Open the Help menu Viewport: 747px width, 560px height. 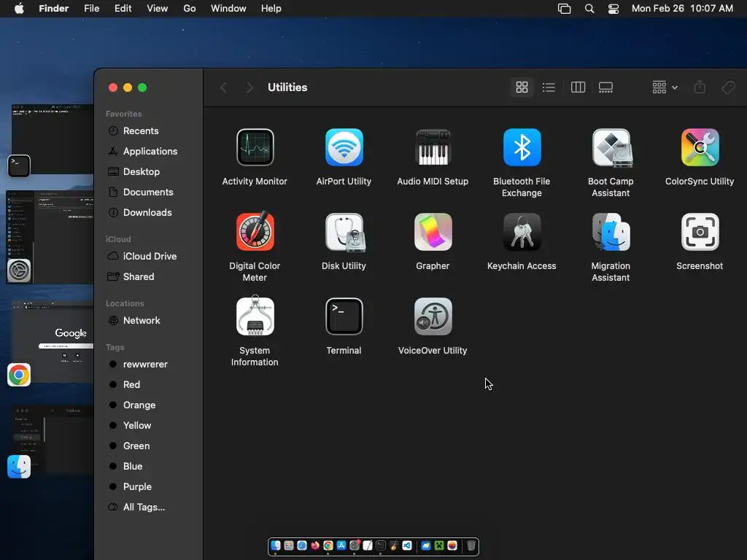271,9
